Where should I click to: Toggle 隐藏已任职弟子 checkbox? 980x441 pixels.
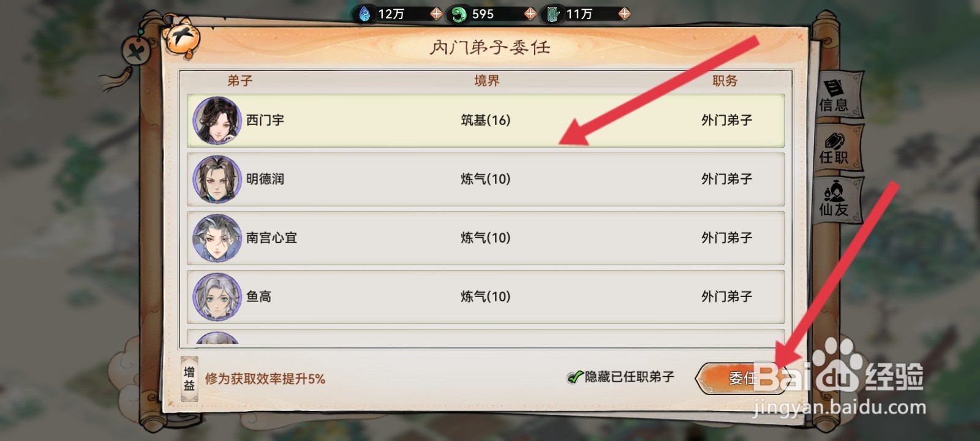tap(620, 377)
